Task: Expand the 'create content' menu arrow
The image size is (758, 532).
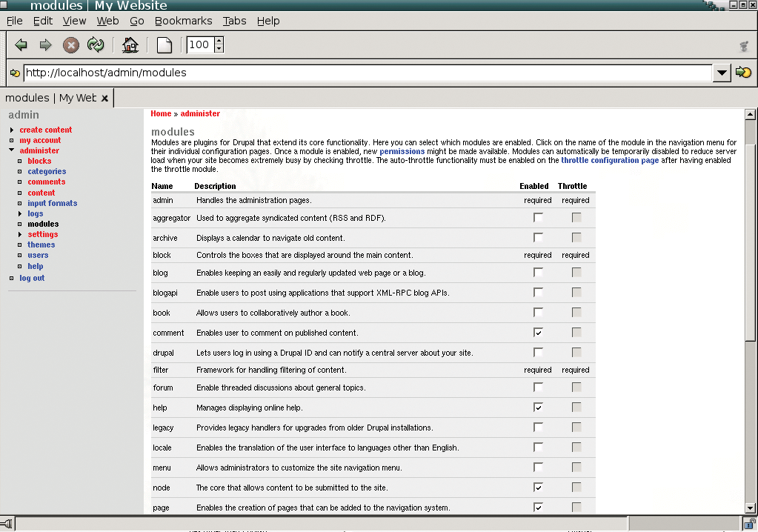Action: (12, 130)
